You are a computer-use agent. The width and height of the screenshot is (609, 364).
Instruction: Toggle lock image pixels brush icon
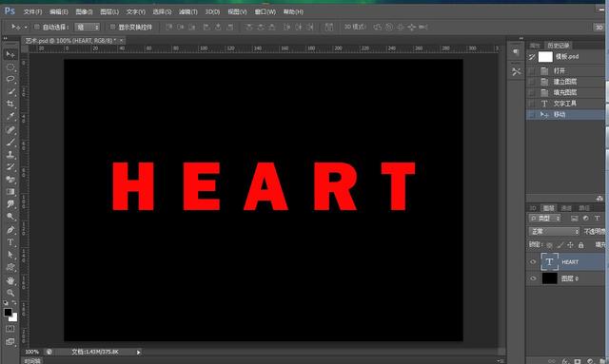point(560,245)
